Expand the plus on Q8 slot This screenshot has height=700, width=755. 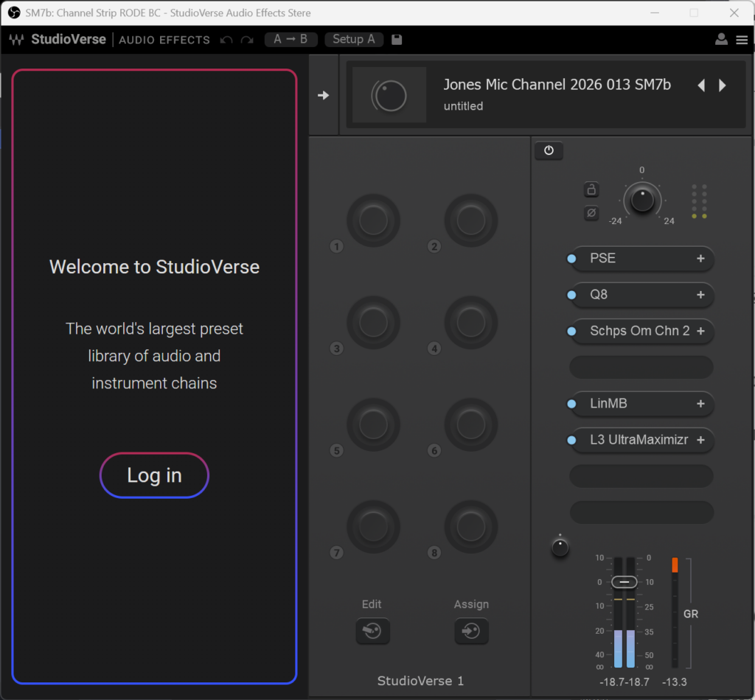pos(700,295)
